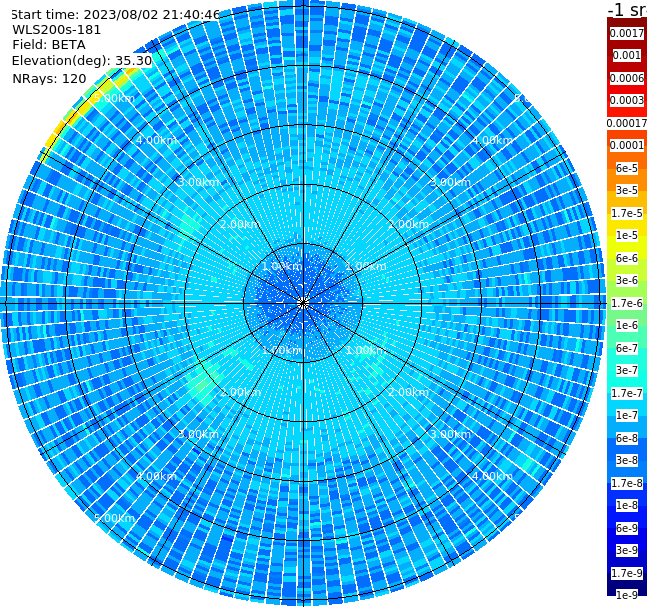
Task: Select the 0.001 colorbar tick label
Action: [627, 55]
